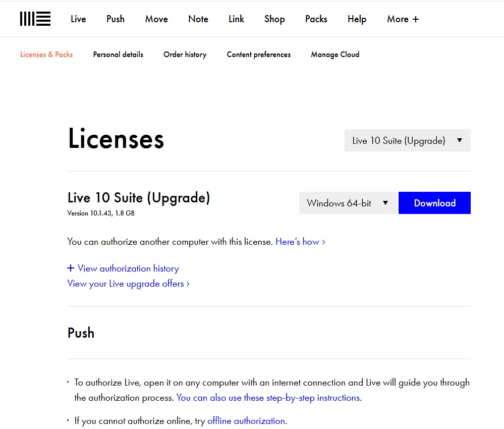504x429 pixels.
Task: Open the Push menu item
Action: pos(116,19)
